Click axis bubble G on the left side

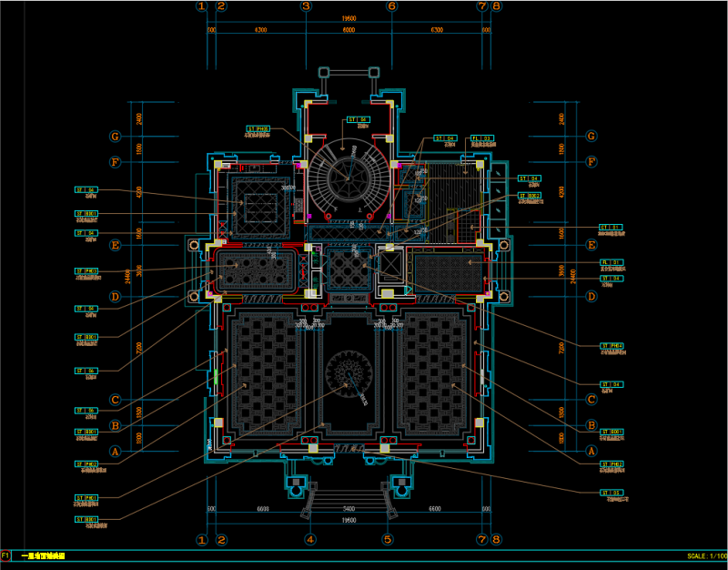[116, 137]
